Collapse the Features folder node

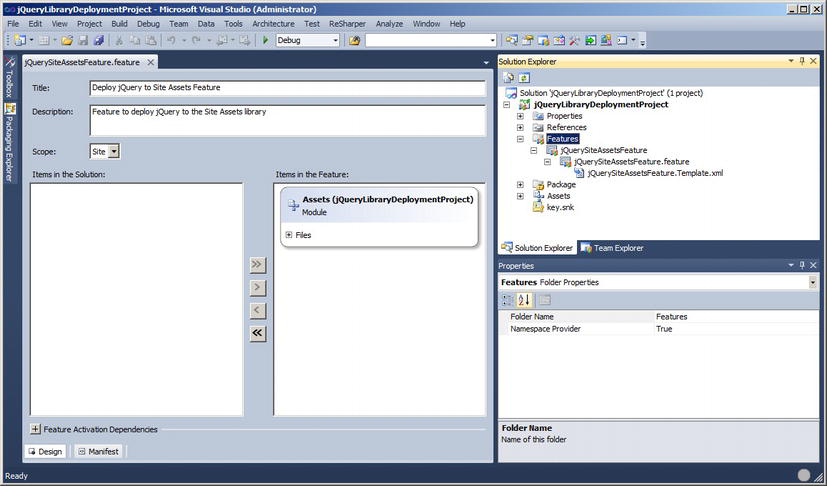point(520,139)
